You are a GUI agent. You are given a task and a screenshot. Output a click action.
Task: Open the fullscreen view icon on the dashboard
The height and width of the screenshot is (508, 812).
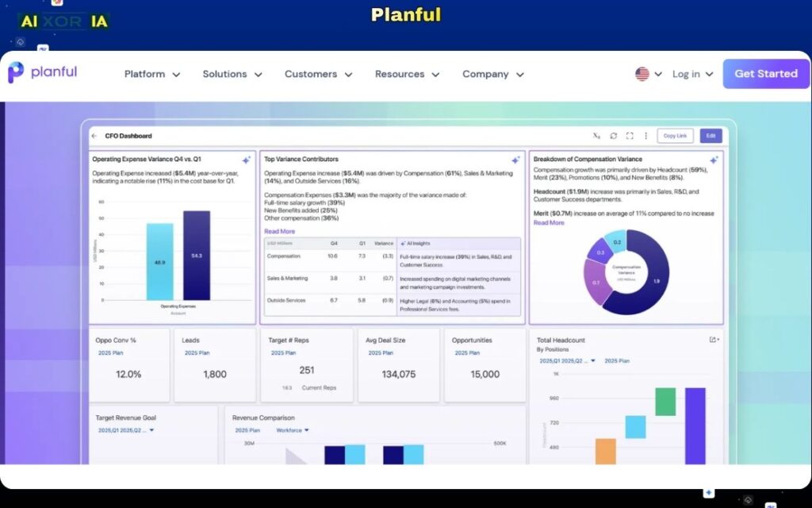coord(630,136)
